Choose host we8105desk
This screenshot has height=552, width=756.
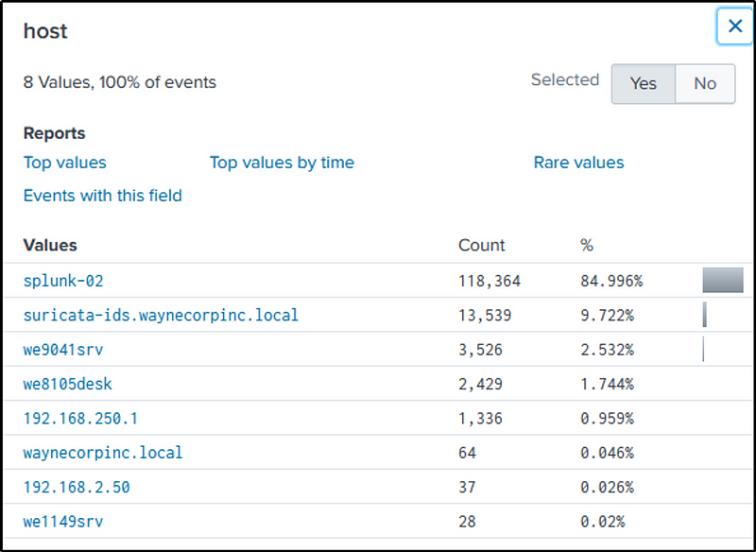coord(68,384)
